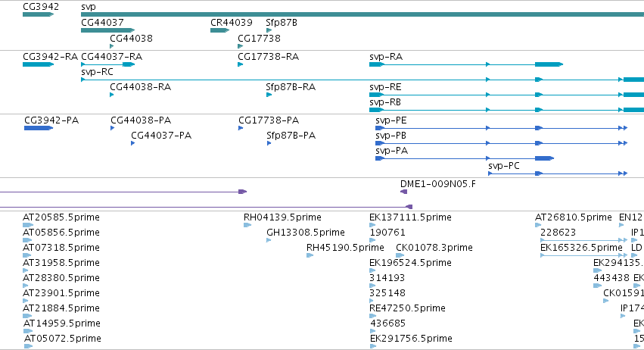Click the svp-RC transcript label
644x350 pixels.
[97, 72]
